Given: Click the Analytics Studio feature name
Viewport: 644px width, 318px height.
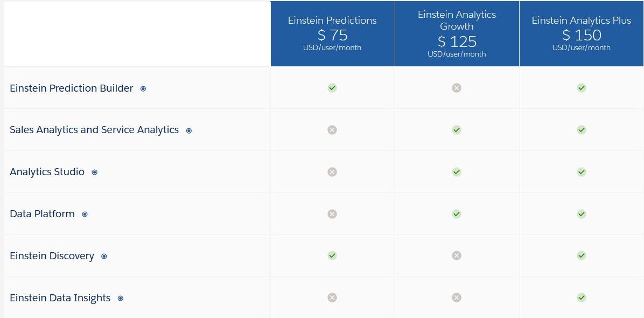Looking at the screenshot, I should pos(47,172).
